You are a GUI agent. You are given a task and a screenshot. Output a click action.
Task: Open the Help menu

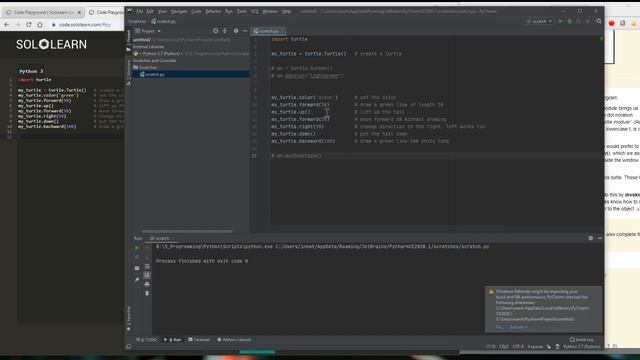pyautogui.click(x=287, y=11)
